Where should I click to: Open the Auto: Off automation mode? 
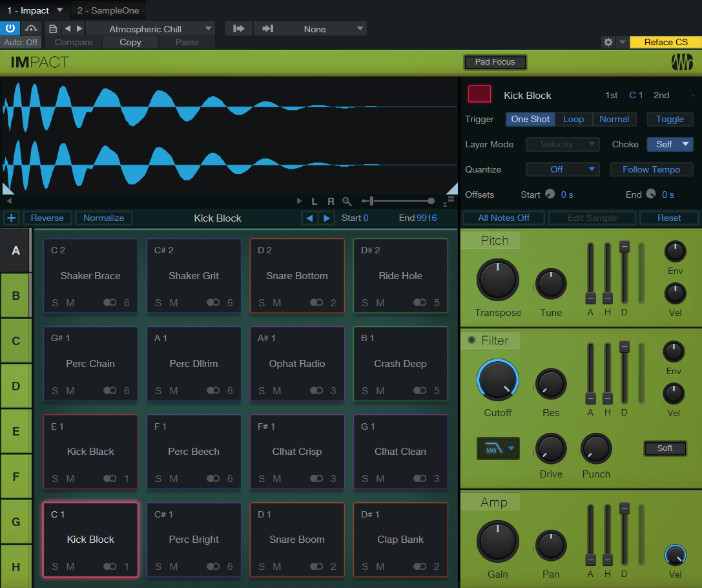pos(21,42)
